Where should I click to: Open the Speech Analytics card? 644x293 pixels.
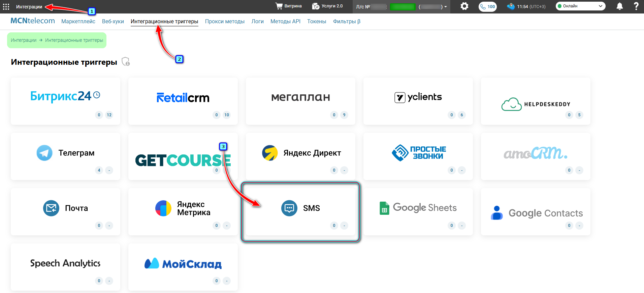coord(65,267)
